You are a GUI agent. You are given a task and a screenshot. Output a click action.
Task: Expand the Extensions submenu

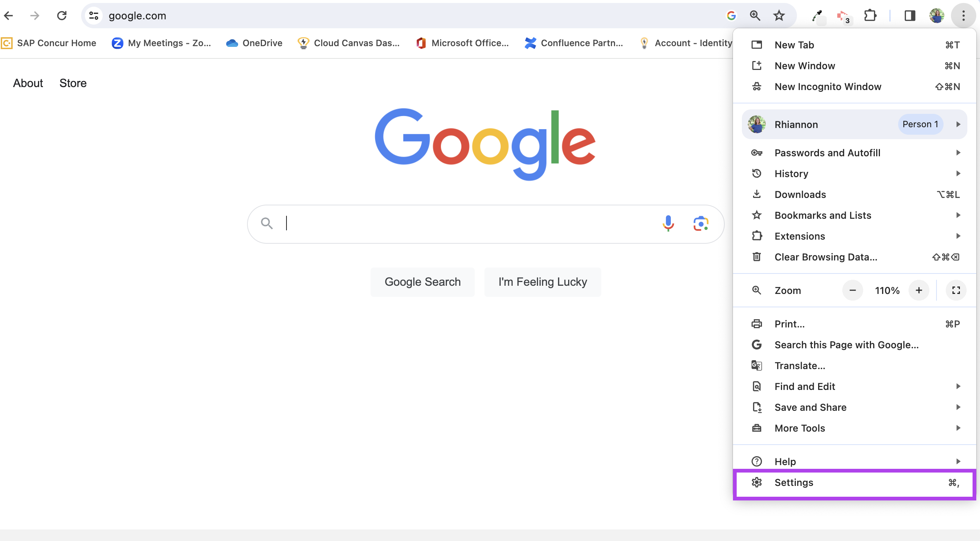[x=855, y=236]
